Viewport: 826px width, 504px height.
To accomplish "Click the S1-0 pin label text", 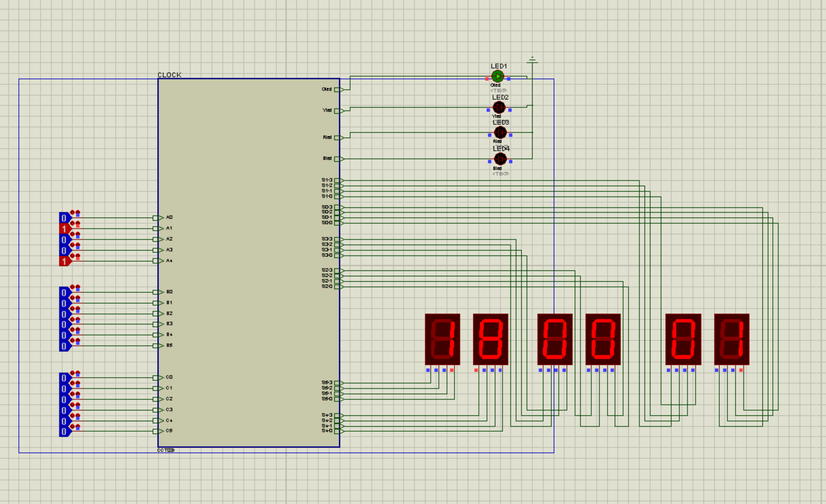I will tap(327, 196).
